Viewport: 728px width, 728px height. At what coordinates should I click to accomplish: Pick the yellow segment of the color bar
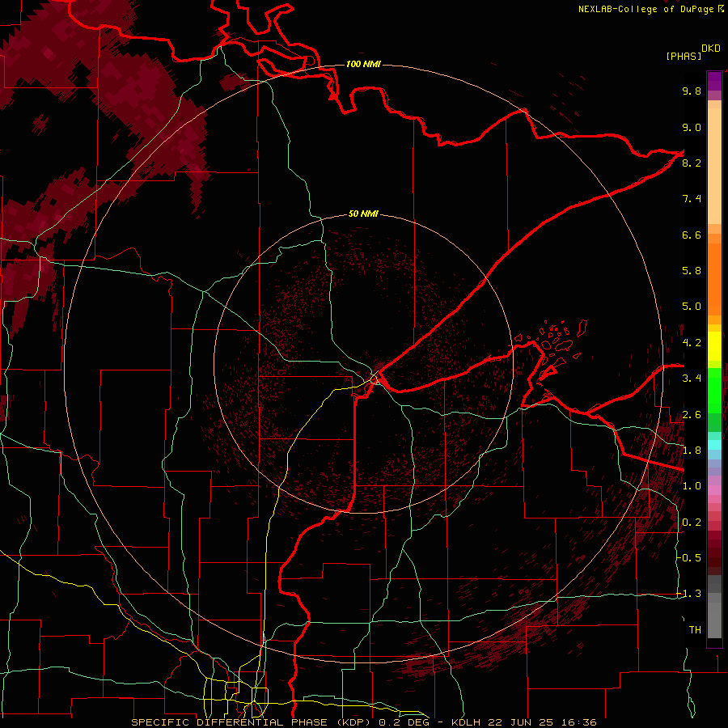(714, 346)
